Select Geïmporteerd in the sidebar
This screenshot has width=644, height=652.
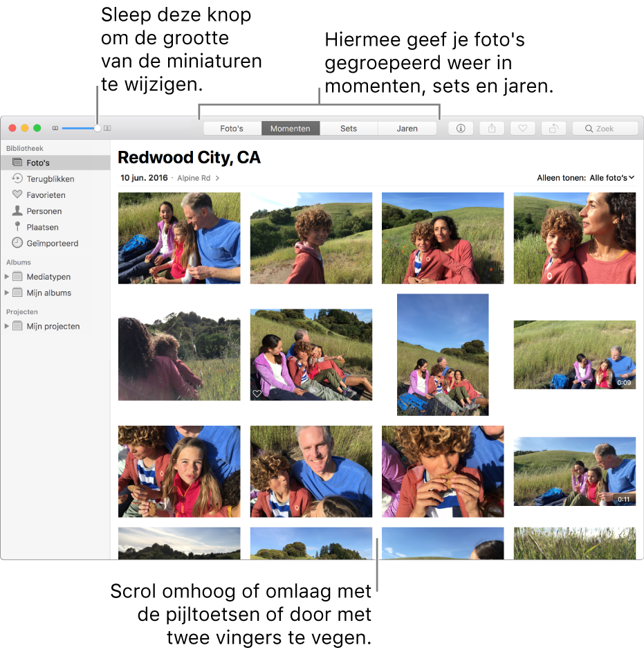(x=52, y=243)
